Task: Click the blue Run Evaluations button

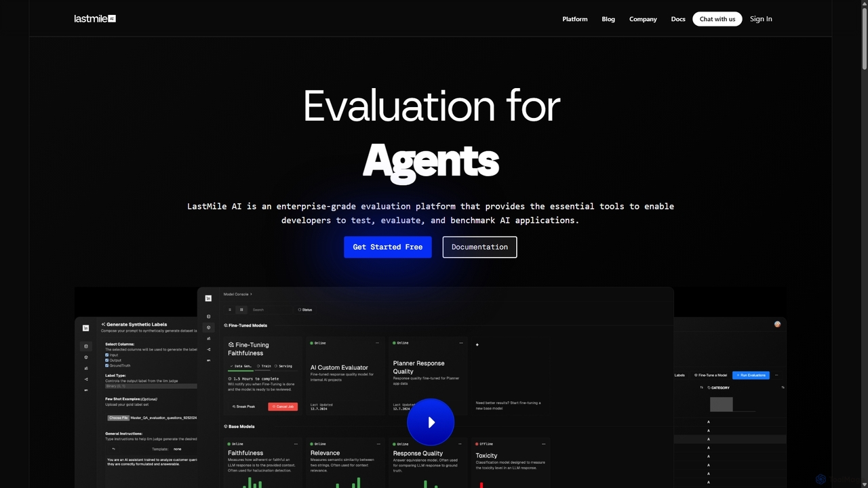Action: tap(751, 375)
